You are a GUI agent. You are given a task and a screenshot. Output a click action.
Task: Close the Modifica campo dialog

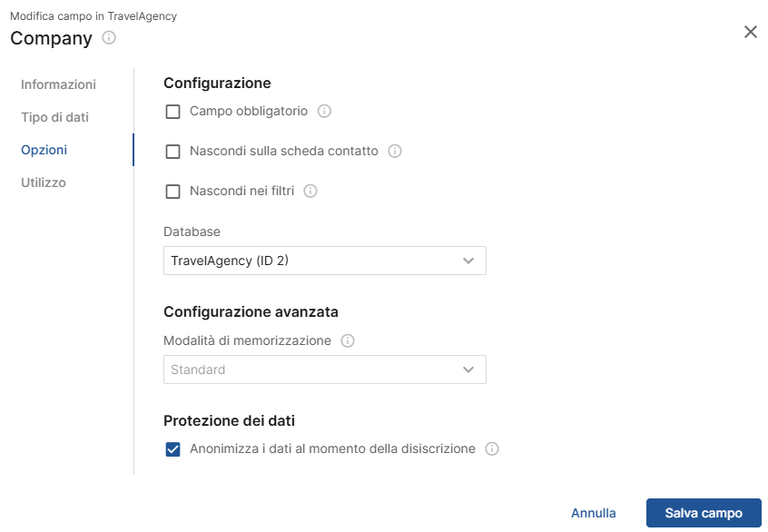[751, 32]
